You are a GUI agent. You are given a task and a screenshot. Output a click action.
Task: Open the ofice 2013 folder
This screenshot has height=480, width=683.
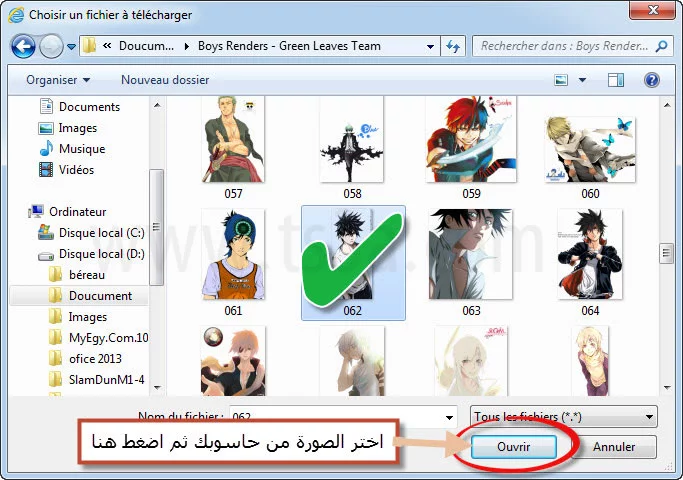coord(85,358)
